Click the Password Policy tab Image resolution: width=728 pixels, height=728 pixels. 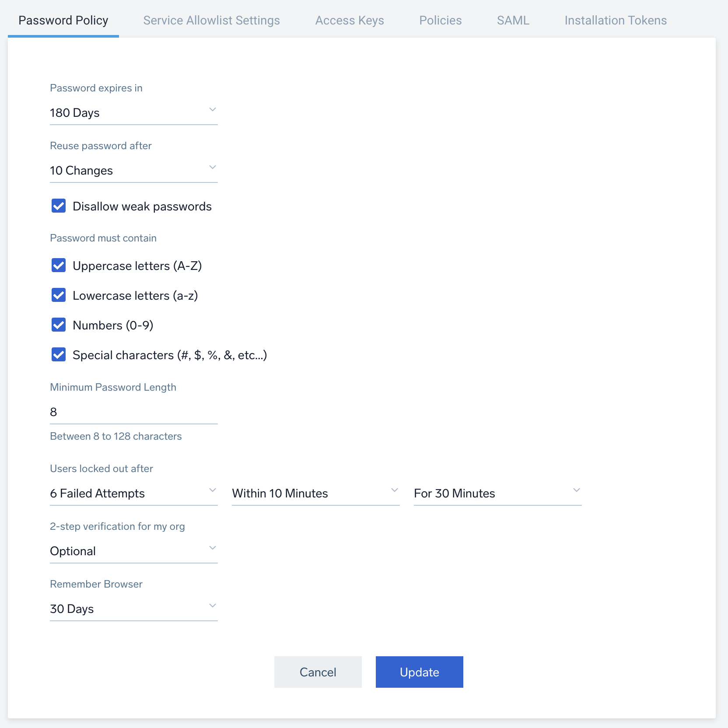point(63,21)
